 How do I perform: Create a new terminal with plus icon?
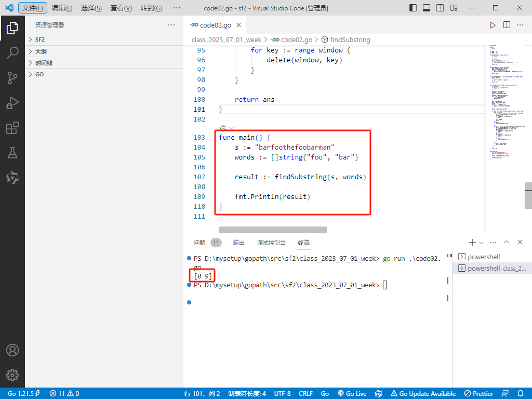(472, 242)
